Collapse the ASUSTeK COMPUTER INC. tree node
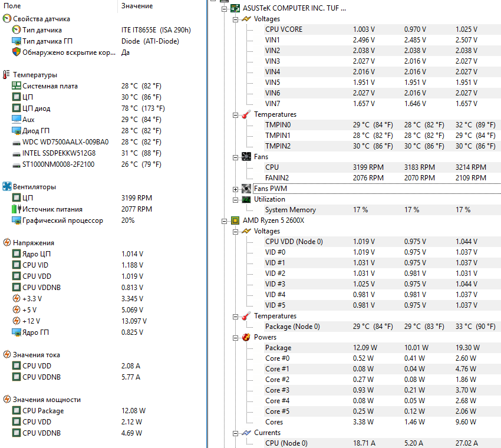This screenshot has width=501, height=448. click(225, 9)
